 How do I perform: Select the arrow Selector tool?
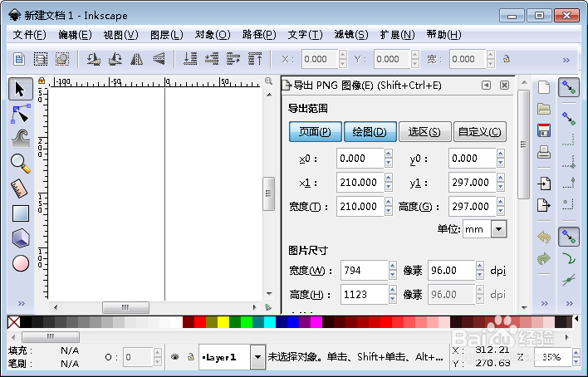20,89
